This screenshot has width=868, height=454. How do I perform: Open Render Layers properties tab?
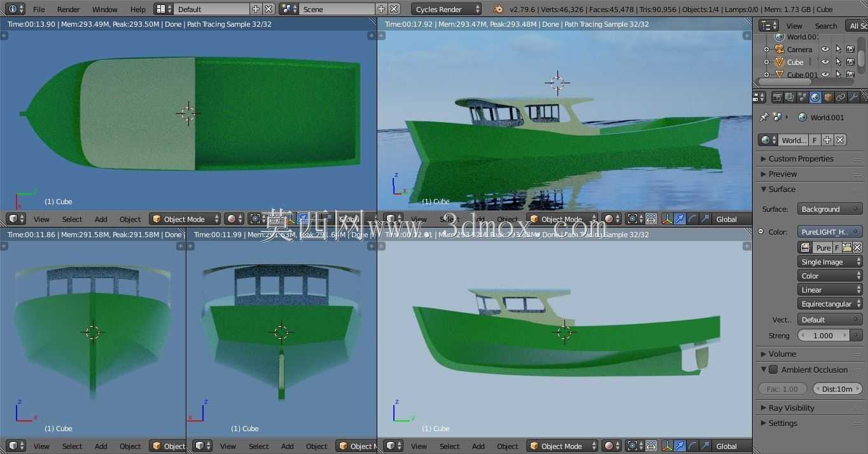[790, 97]
